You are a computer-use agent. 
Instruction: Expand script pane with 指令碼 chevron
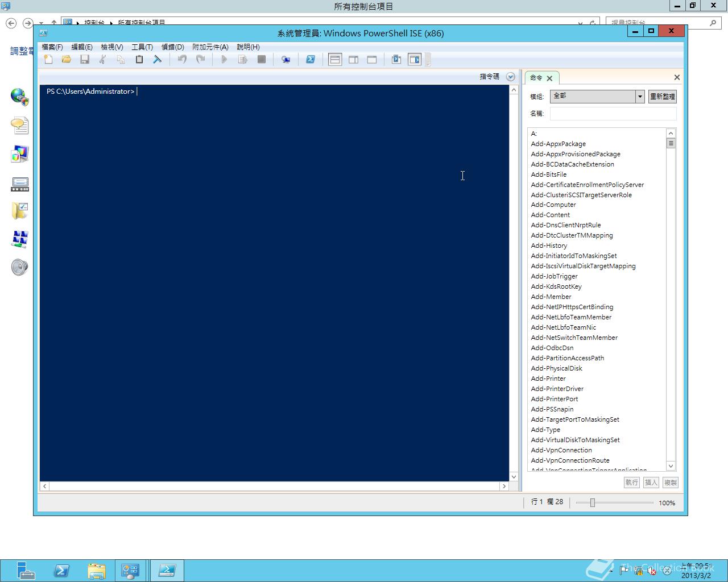(x=510, y=77)
